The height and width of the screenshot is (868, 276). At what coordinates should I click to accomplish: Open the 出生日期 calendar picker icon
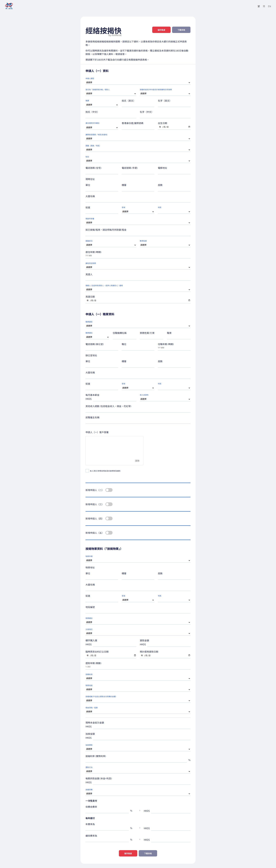[189, 127]
